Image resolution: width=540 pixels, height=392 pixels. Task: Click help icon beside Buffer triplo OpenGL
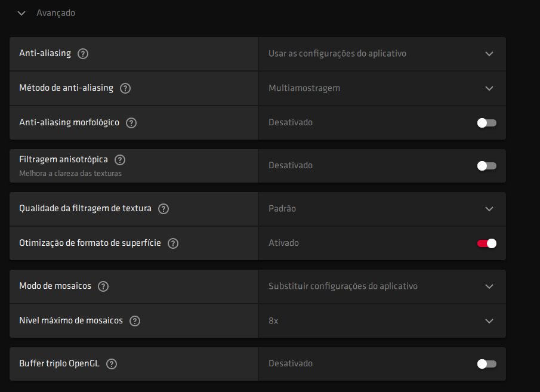(x=111, y=364)
